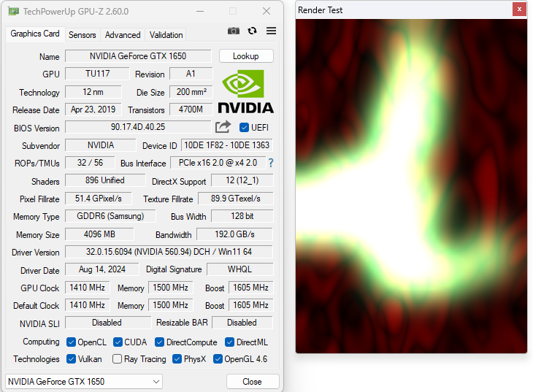The image size is (533, 392).
Task: Open the hamburger menu icon
Action: coord(271,31)
